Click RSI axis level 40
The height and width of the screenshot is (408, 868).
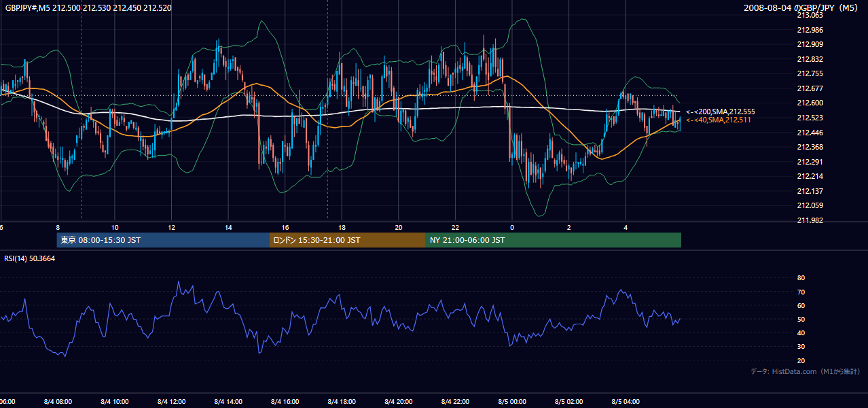coord(801,333)
